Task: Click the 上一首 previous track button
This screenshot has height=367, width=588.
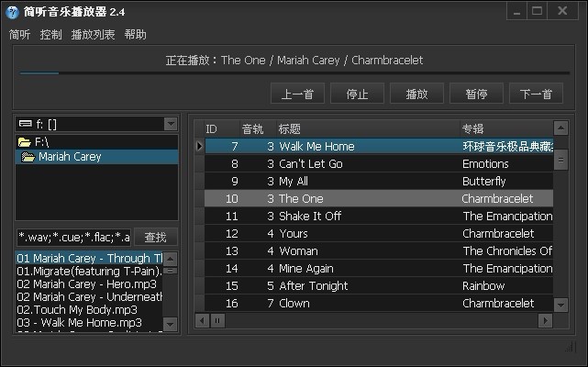Action: [298, 94]
